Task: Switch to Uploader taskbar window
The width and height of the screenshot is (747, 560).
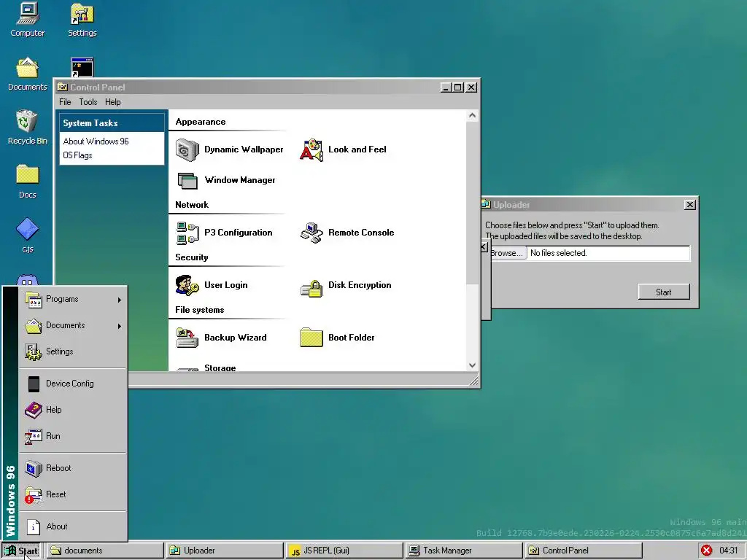Action: [225, 551]
